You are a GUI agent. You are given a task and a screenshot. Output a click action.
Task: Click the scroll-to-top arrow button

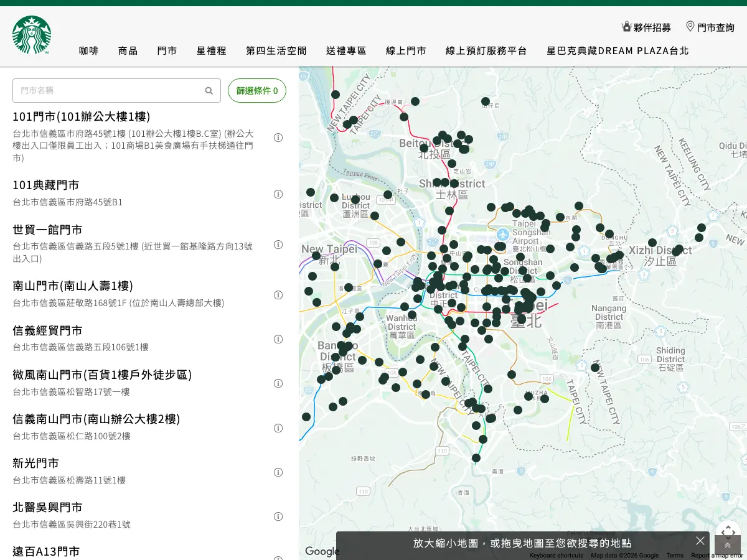tap(728, 546)
